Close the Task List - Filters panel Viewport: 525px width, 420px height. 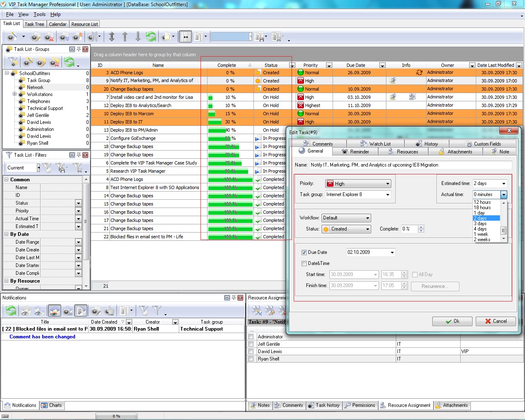tap(85, 155)
